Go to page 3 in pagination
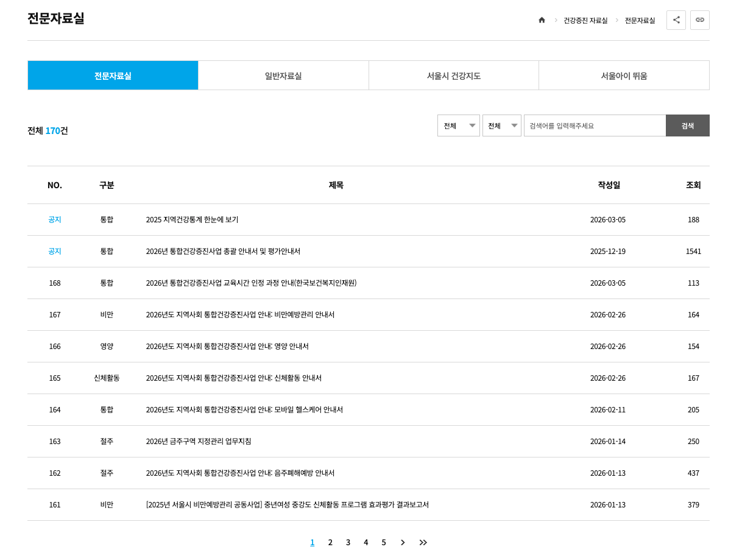The width and height of the screenshot is (756, 558). click(348, 542)
